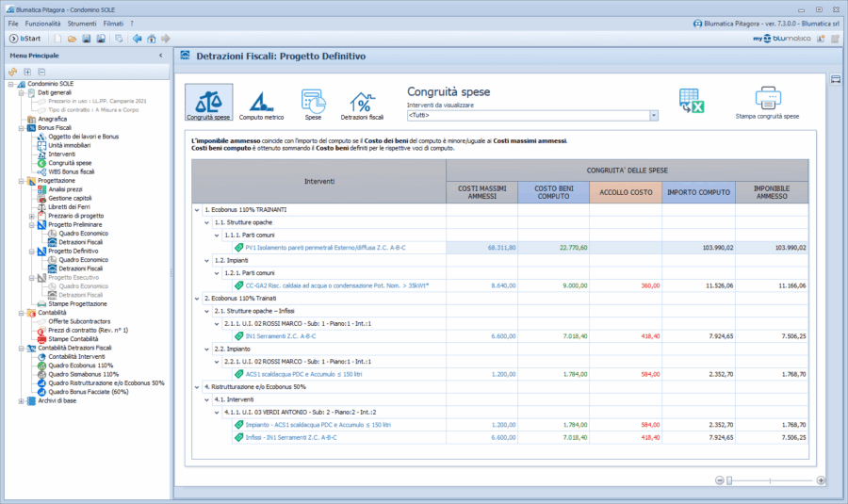
Task: Select Analisi prezzi tree item
Action: (65, 189)
